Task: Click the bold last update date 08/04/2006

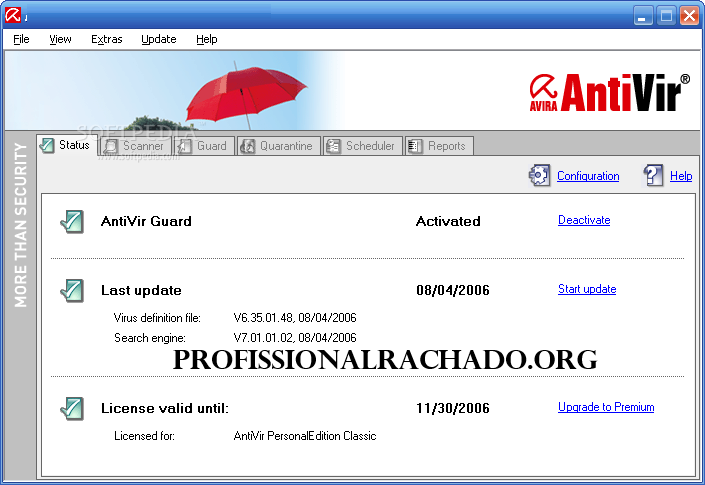Action: [x=453, y=290]
